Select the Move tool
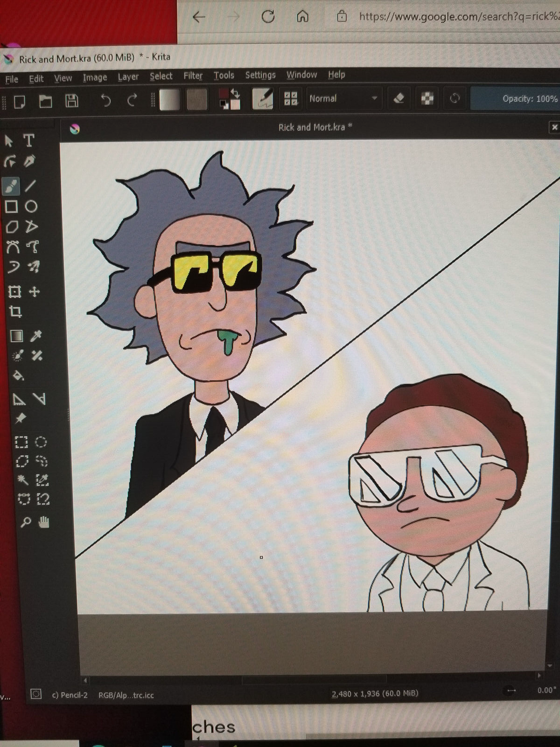 pyautogui.click(x=34, y=292)
